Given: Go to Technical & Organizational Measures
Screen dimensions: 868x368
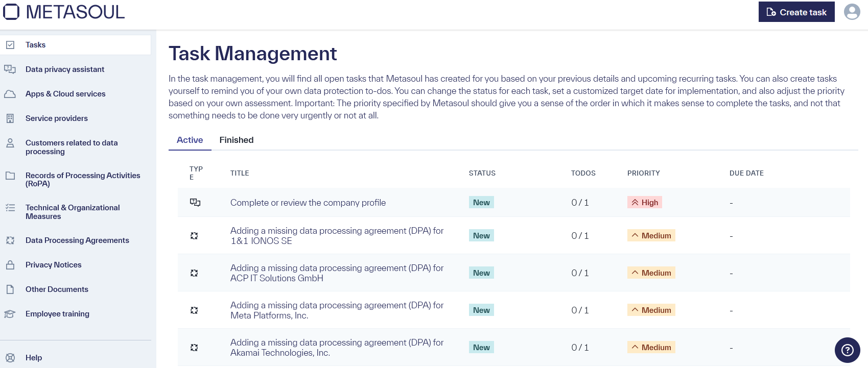Looking at the screenshot, I should tap(73, 212).
